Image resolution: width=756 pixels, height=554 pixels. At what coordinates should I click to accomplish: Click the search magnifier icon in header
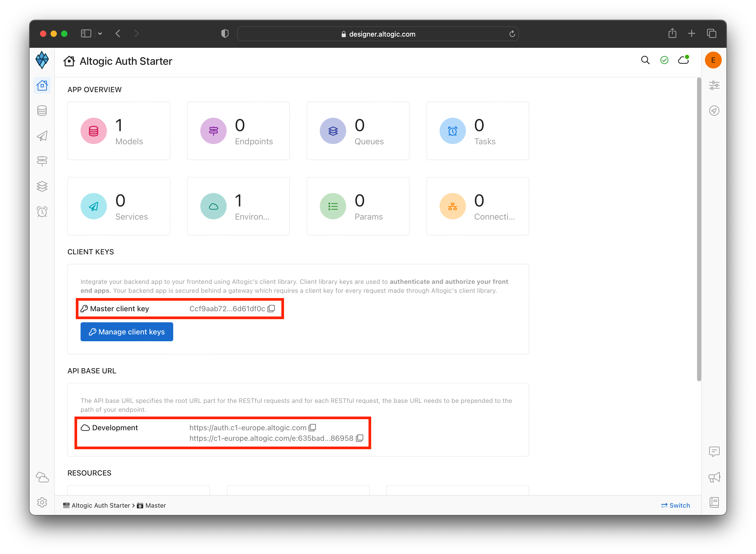click(645, 60)
